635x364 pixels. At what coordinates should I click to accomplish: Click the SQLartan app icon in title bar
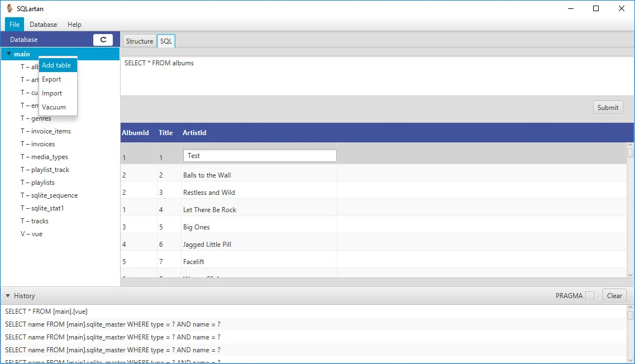[9, 8]
